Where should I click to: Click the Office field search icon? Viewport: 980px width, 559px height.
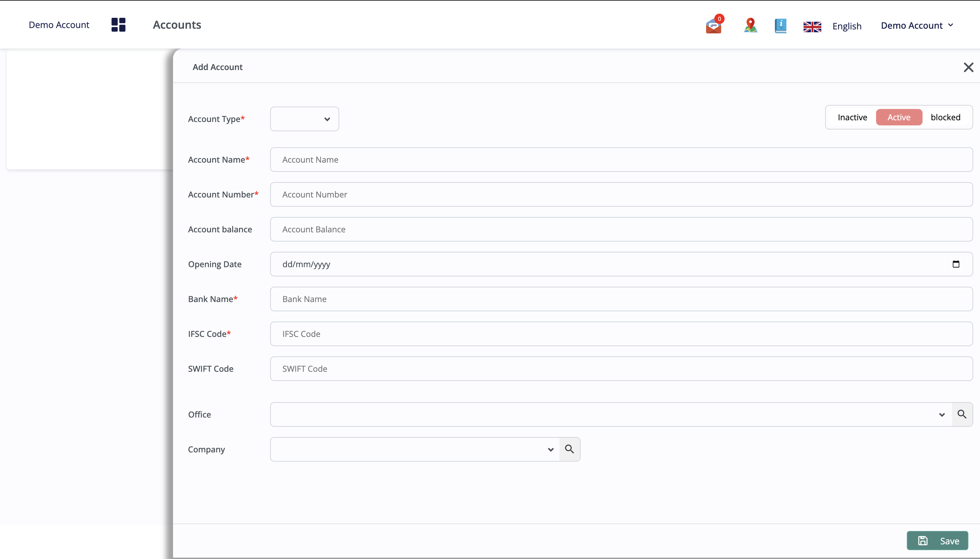963,414
